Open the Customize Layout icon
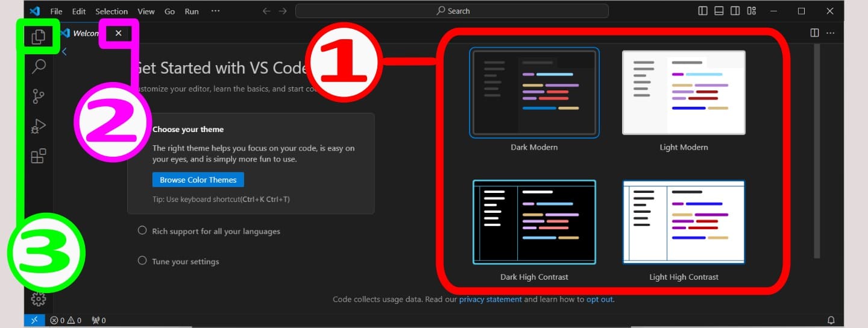 pyautogui.click(x=752, y=11)
